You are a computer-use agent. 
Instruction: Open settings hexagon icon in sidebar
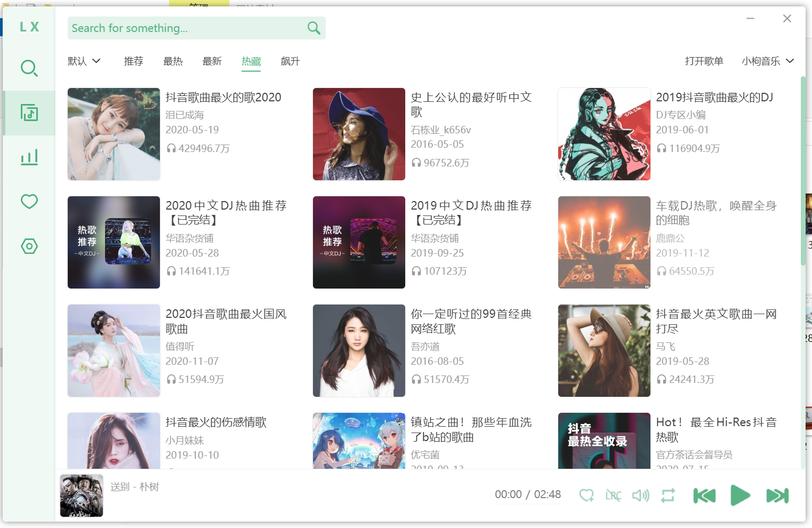click(x=29, y=246)
